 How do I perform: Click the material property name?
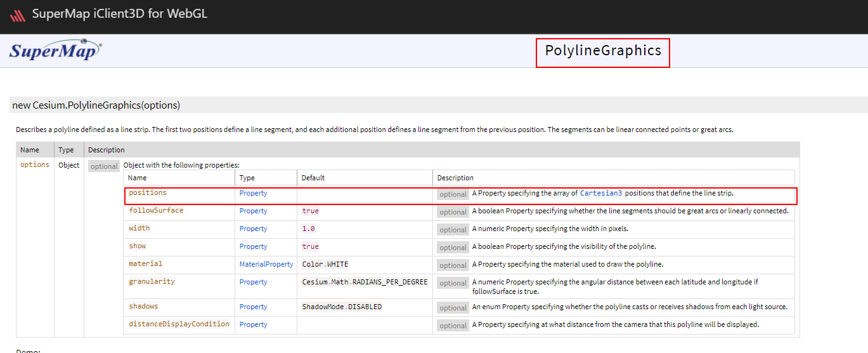(145, 263)
